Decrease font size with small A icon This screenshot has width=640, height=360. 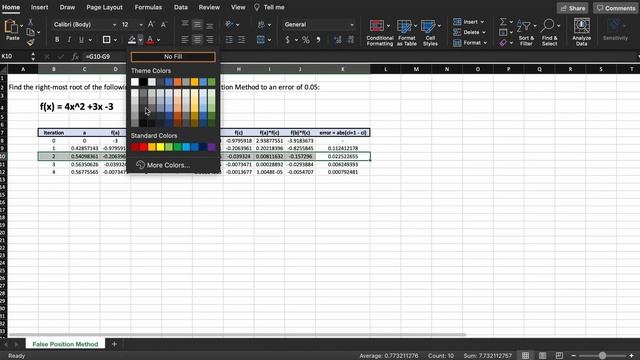[163, 25]
